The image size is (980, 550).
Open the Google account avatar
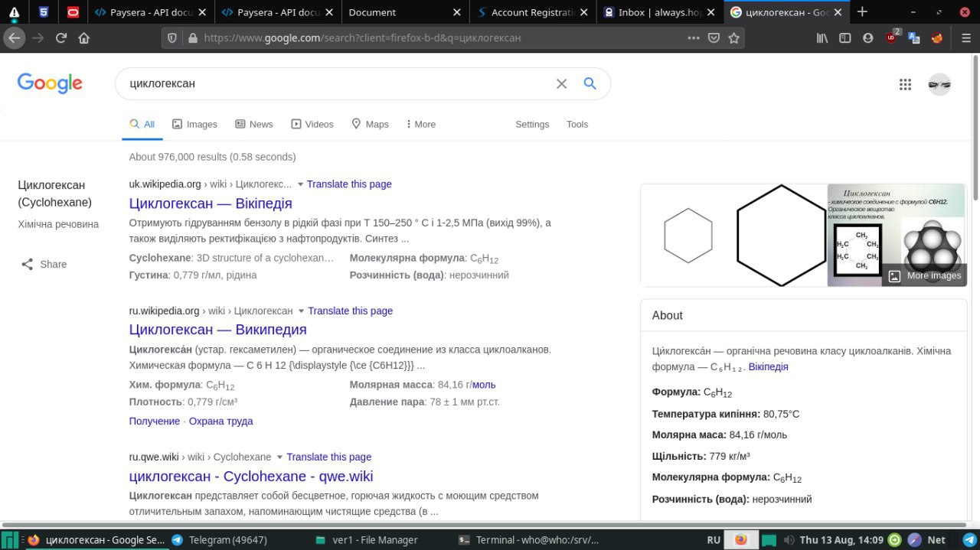(x=939, y=85)
